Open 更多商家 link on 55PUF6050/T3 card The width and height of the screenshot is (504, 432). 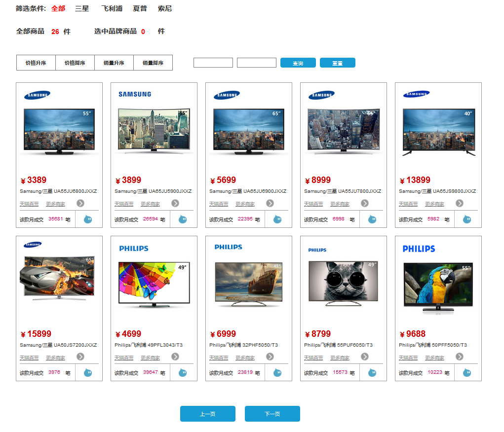coord(340,358)
